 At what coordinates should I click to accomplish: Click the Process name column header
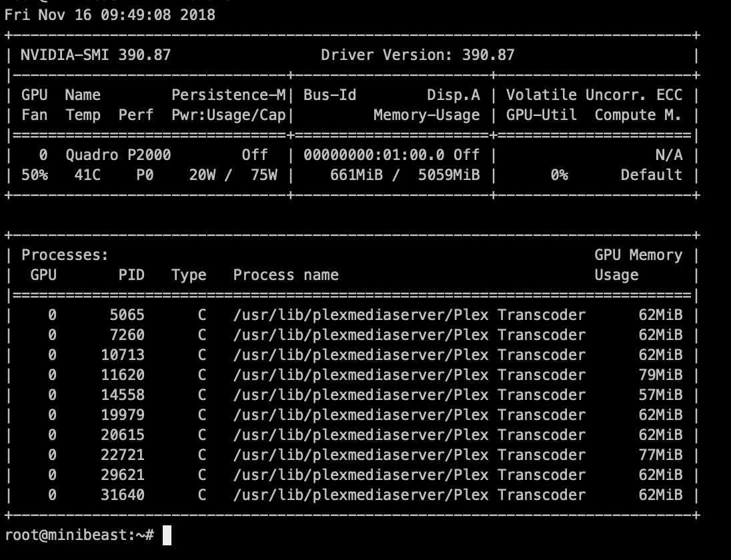285,275
